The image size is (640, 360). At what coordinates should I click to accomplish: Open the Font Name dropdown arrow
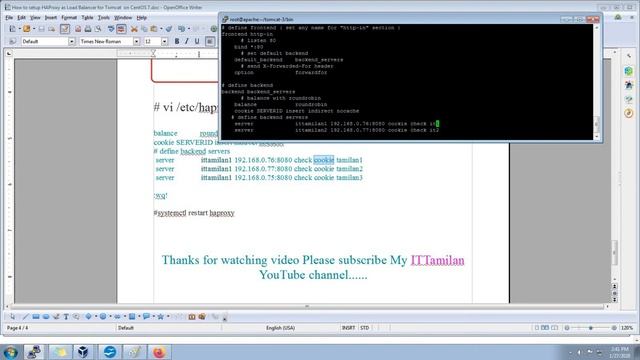tap(137, 41)
